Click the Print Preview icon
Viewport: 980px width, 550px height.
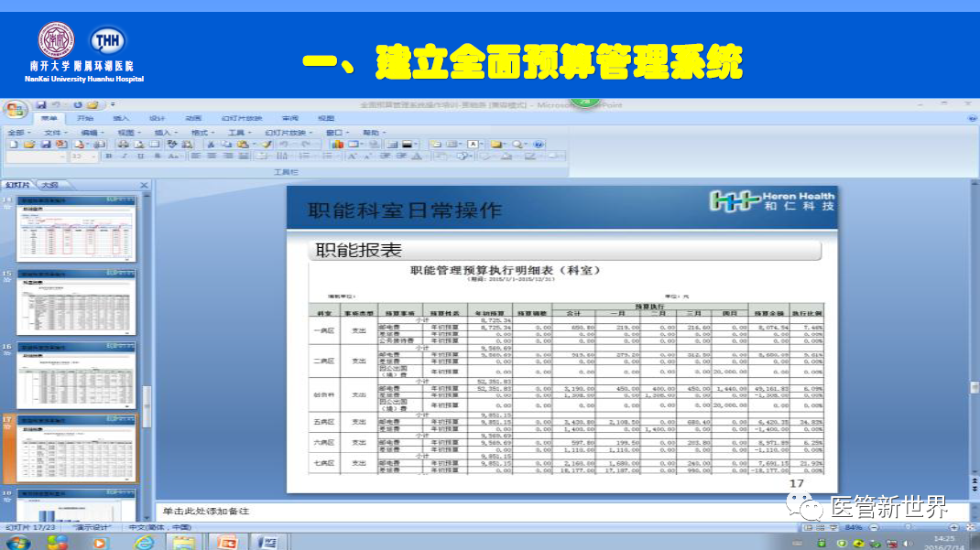click(x=140, y=145)
